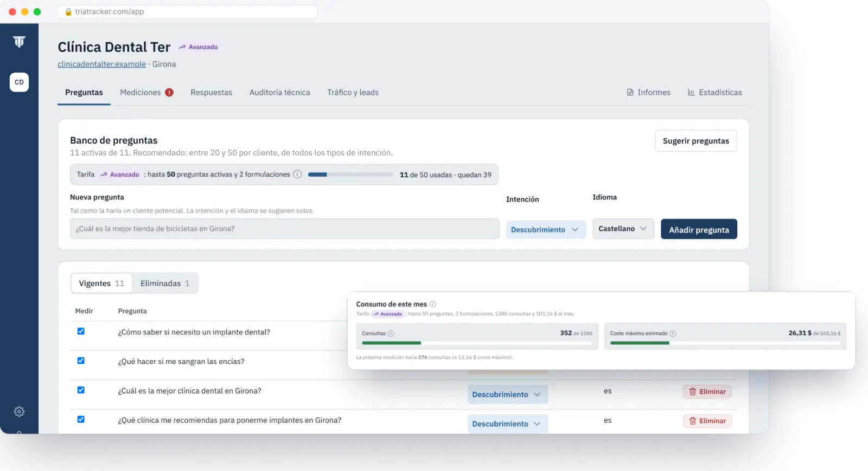Click question text ¿Qué hacer si me sangran las encías?
This screenshot has width=868, height=471.
click(181, 362)
